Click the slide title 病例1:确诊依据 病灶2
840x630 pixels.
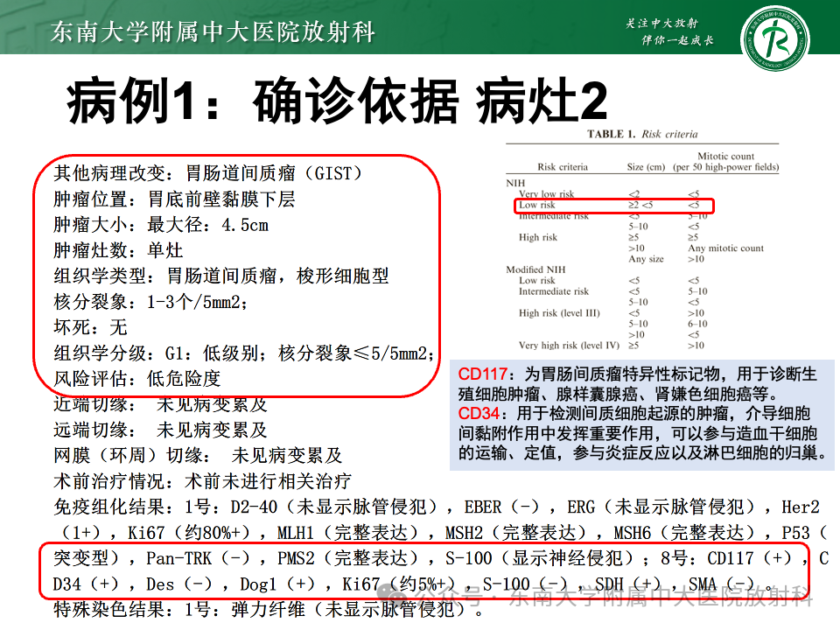pyautogui.click(x=337, y=101)
